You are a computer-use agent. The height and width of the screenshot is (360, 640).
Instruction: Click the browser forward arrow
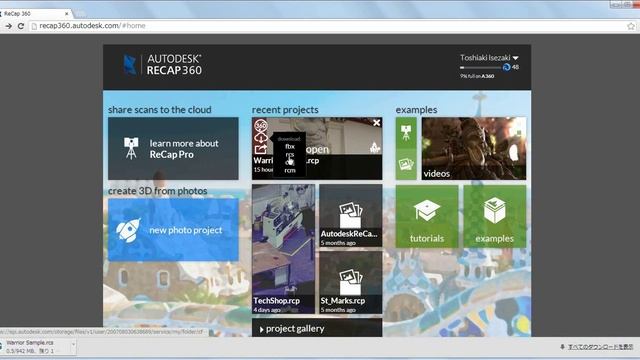(8, 26)
